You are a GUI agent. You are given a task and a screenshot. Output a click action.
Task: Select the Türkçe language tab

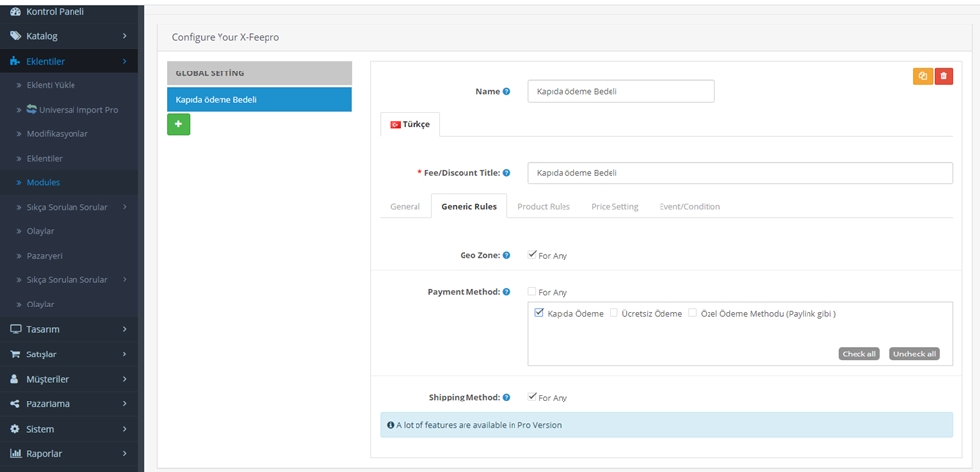click(x=410, y=124)
